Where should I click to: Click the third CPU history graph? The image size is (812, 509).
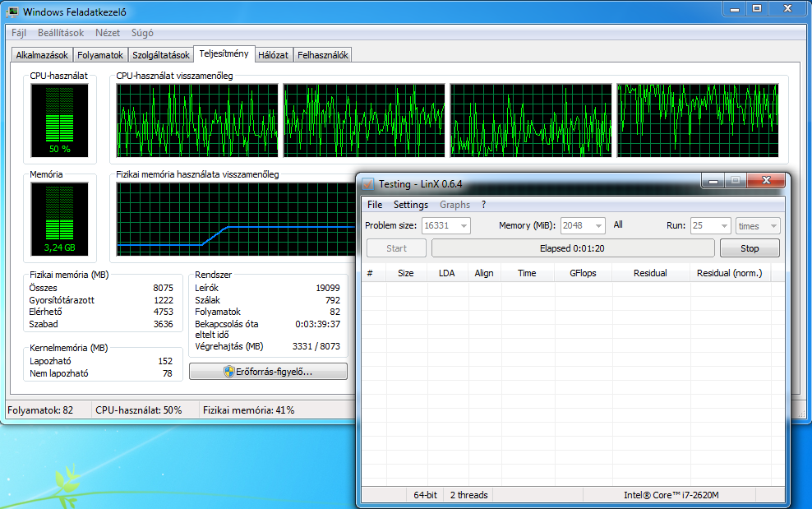531,120
